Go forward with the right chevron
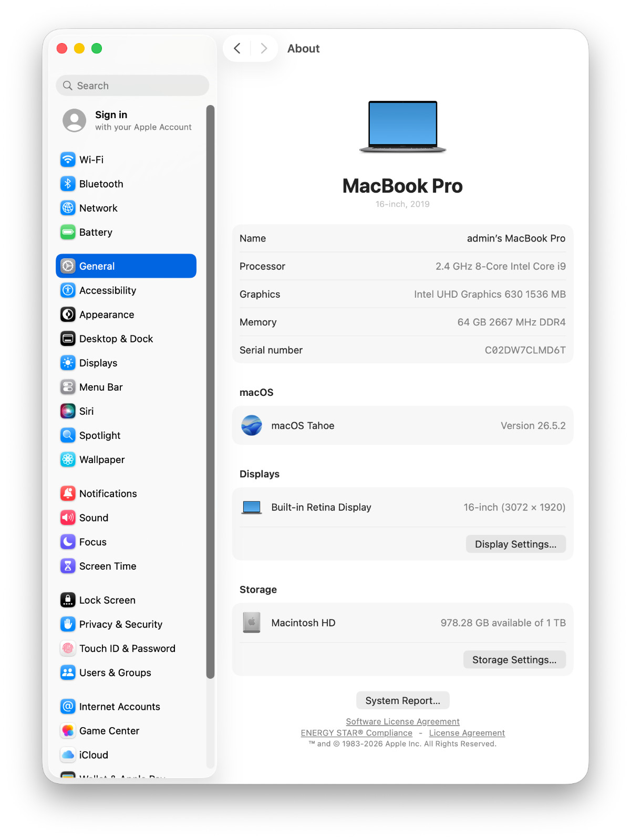This screenshot has height=840, width=631. pos(264,48)
